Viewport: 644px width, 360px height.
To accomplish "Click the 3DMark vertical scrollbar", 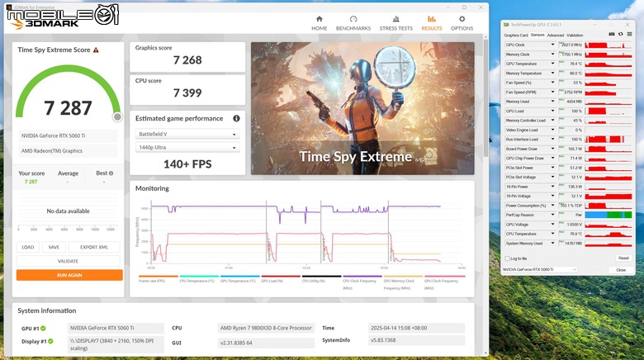I will pyautogui.click(x=485, y=98).
